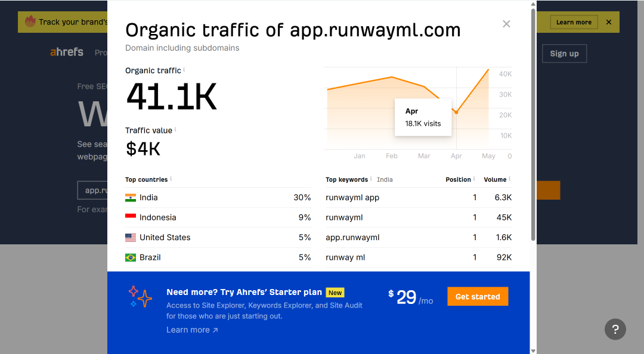Click the Feb label on chart axis
The height and width of the screenshot is (354, 644).
pos(391,156)
